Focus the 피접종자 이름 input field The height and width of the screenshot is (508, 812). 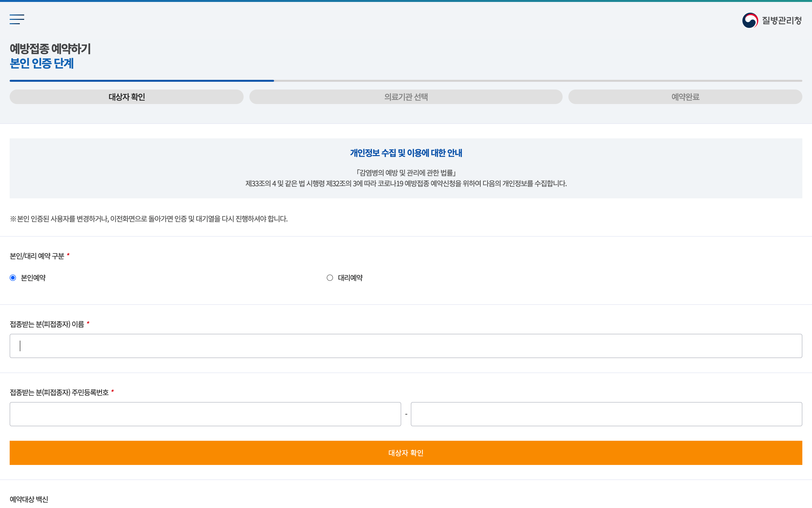click(406, 346)
